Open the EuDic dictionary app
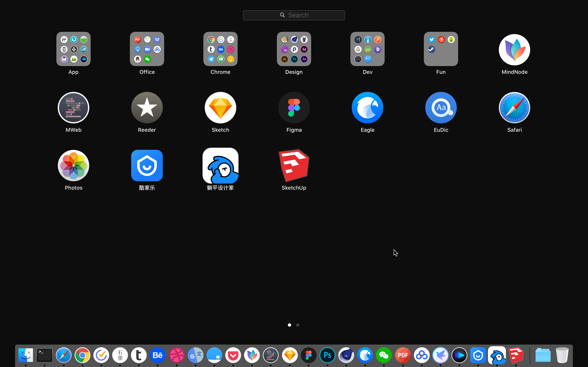The height and width of the screenshot is (367, 588). pos(441,107)
